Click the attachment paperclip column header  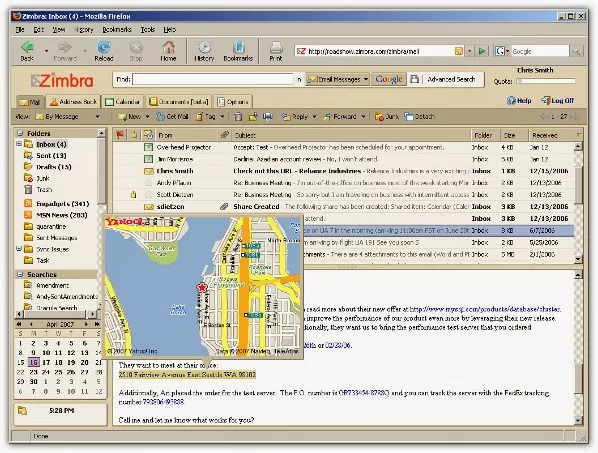click(x=224, y=135)
